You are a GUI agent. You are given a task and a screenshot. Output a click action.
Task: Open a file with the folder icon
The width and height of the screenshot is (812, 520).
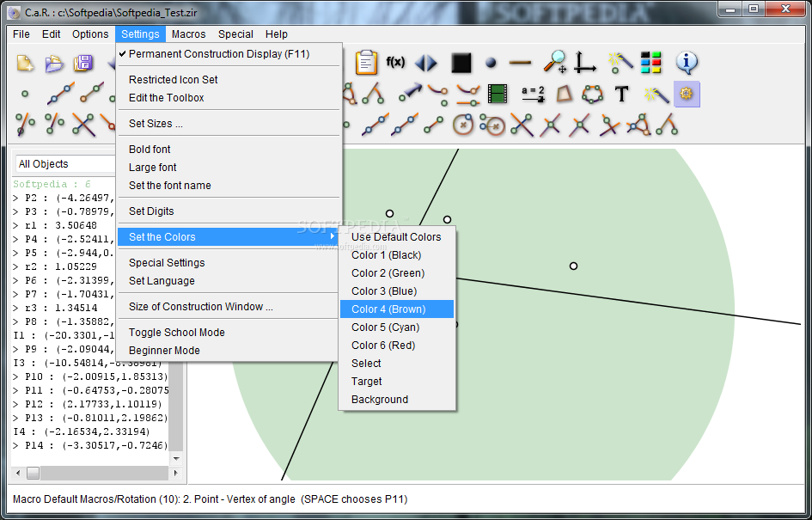54,64
